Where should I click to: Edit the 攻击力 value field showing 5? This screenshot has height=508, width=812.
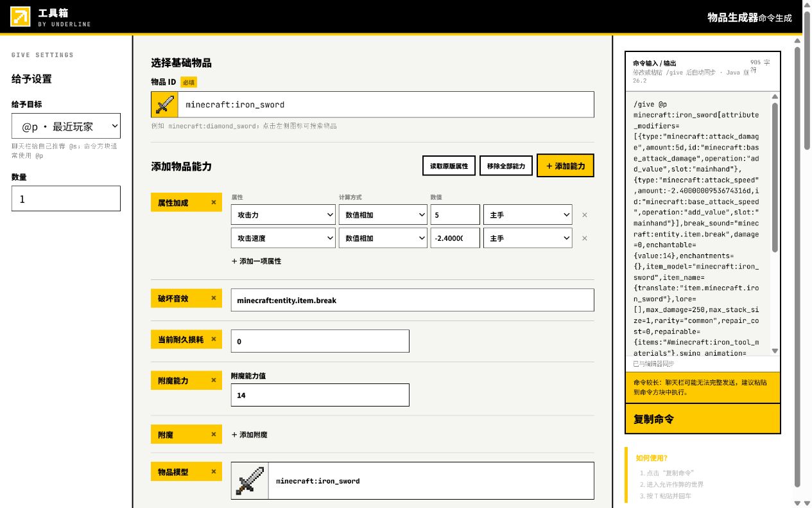[x=455, y=215]
